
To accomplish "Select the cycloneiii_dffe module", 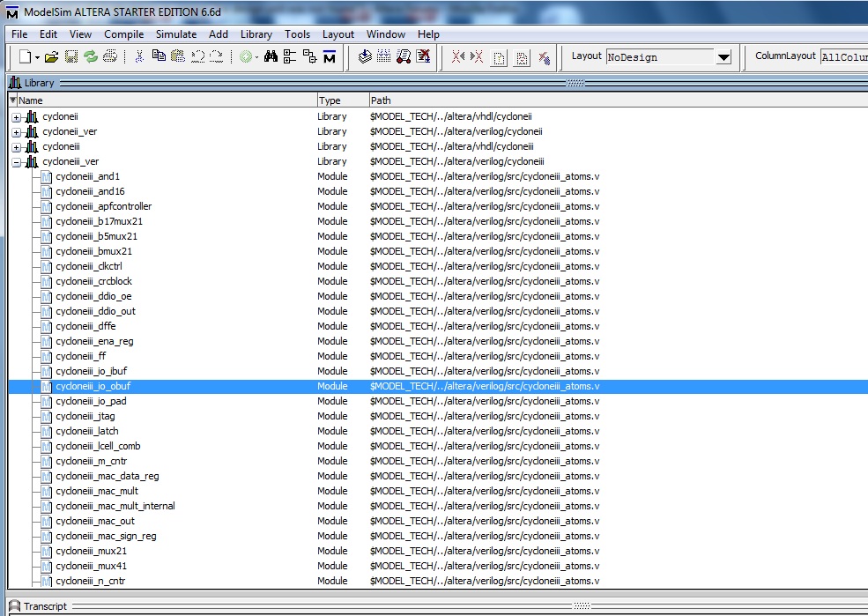I will pos(85,326).
